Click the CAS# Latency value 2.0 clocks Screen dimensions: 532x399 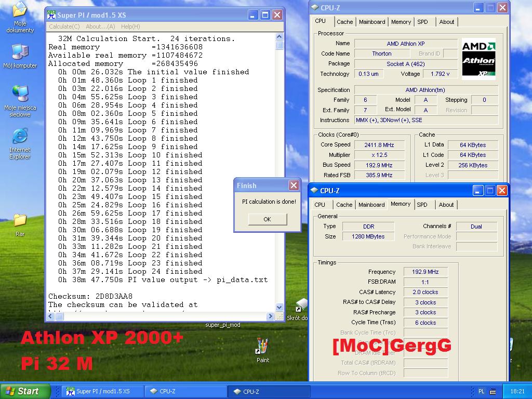coord(425,292)
